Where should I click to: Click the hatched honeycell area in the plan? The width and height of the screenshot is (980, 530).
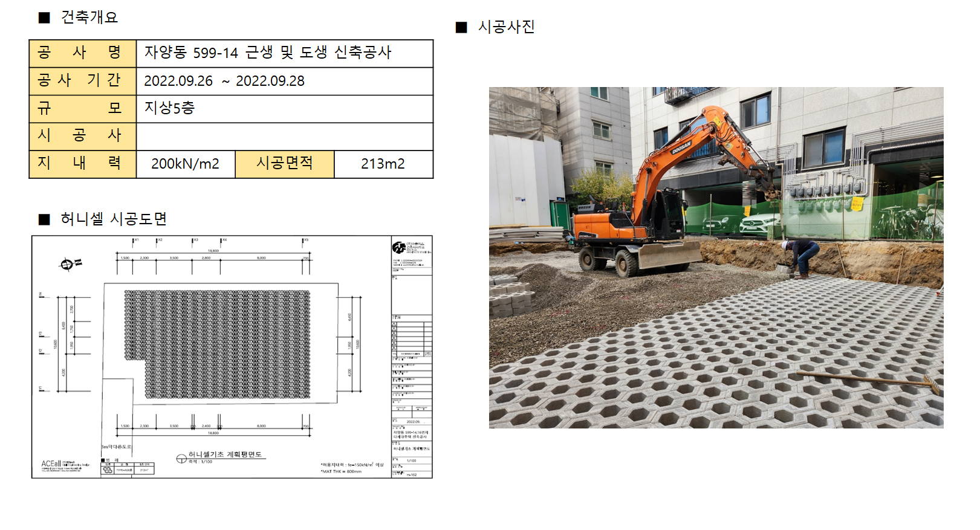point(218,344)
